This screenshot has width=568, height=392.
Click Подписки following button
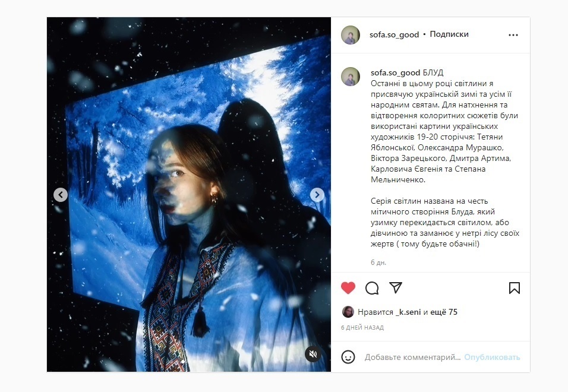(x=449, y=34)
